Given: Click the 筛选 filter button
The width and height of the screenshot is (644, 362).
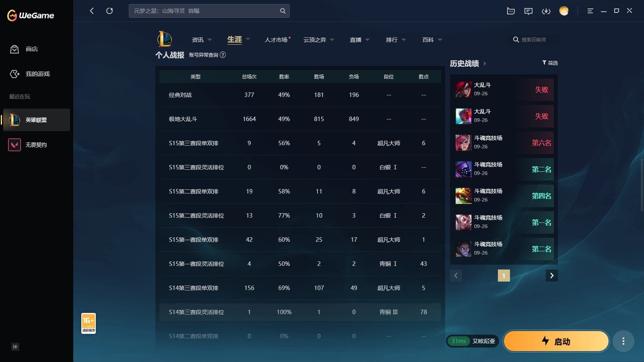Looking at the screenshot, I should pos(550,63).
